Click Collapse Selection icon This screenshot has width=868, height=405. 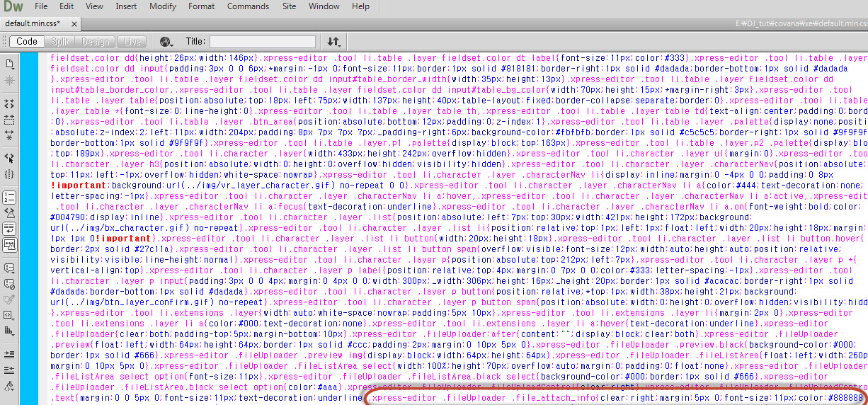[10, 119]
